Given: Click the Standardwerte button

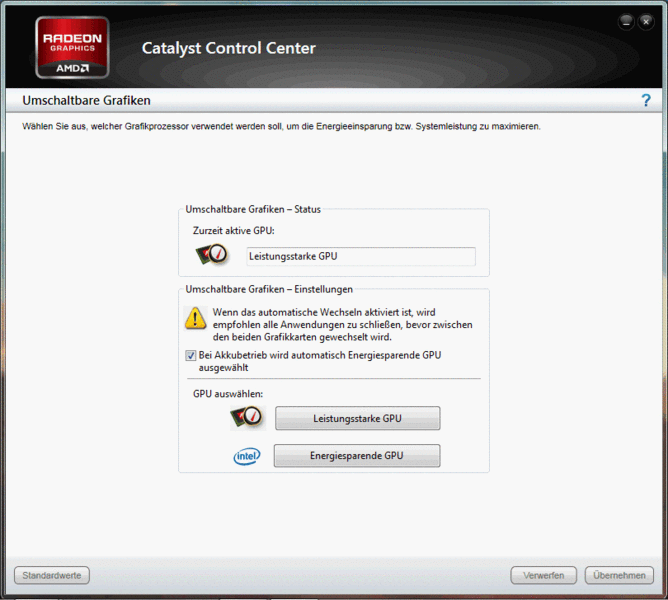Looking at the screenshot, I should click(x=52, y=575).
